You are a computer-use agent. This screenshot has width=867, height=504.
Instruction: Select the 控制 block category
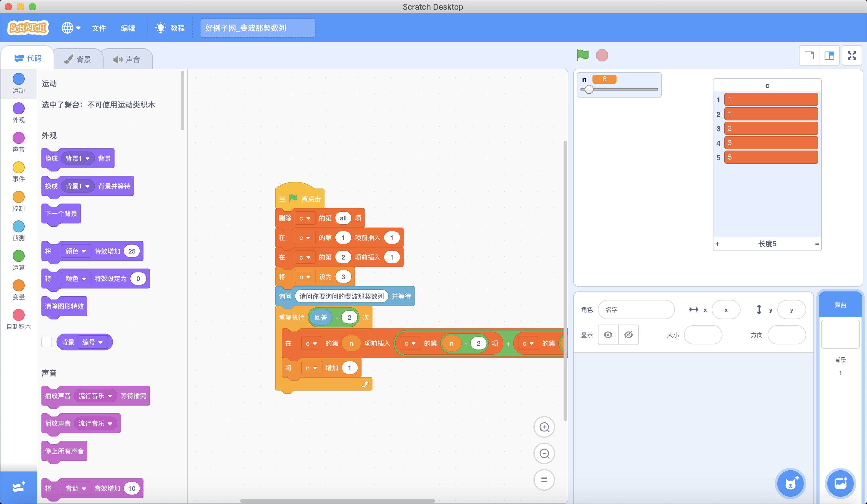19,202
